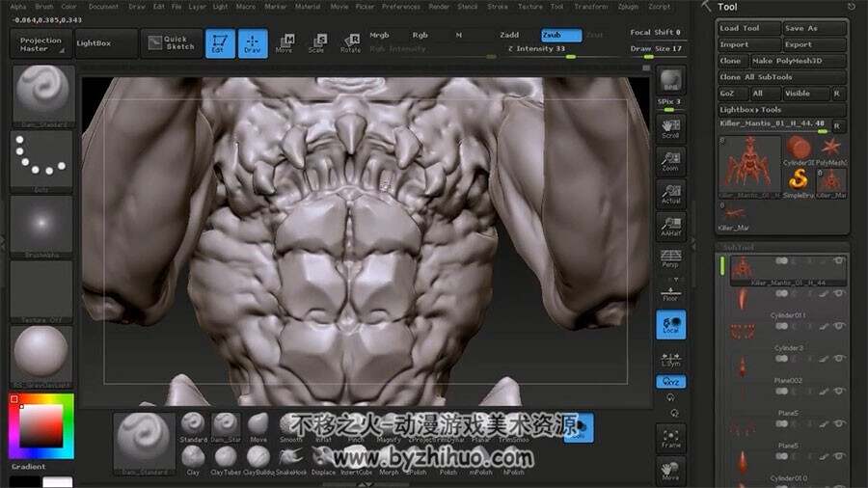Open the Stroke menu
The image size is (868, 488).
pos(497,7)
